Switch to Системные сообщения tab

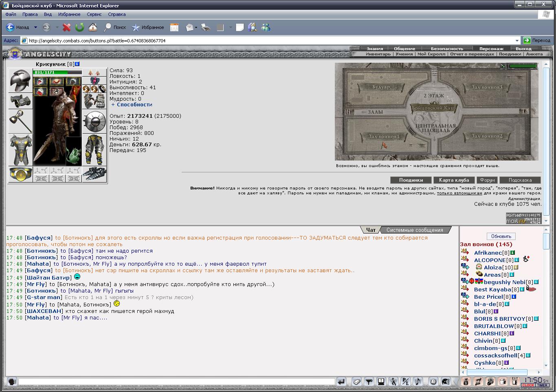[x=415, y=230]
